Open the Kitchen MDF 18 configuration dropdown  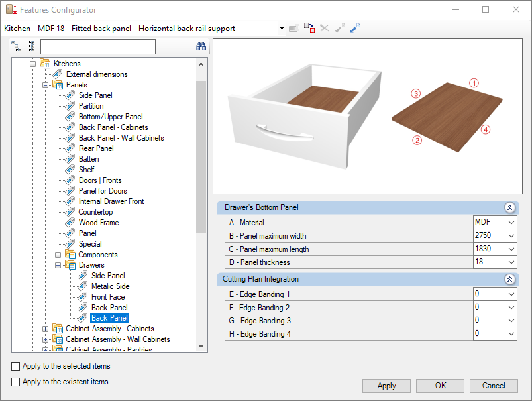282,29
